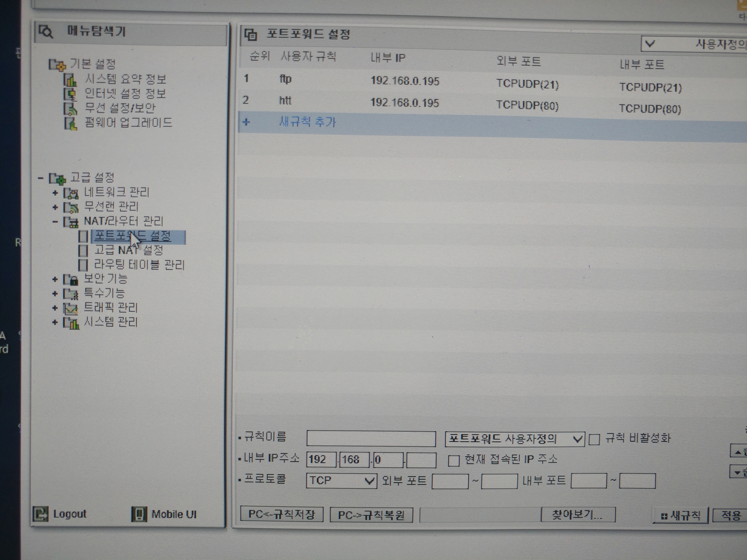747x560 pixels.
Task: Click the Logout link text
Action: [x=70, y=514]
